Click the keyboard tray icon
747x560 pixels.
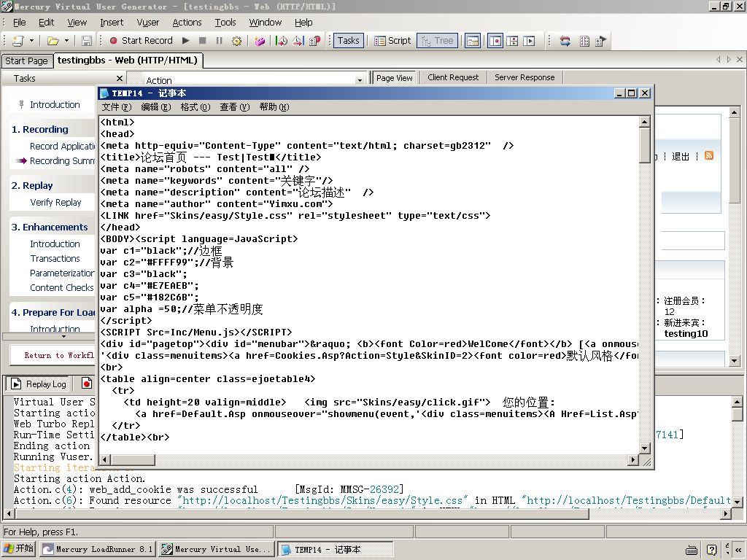(x=692, y=550)
